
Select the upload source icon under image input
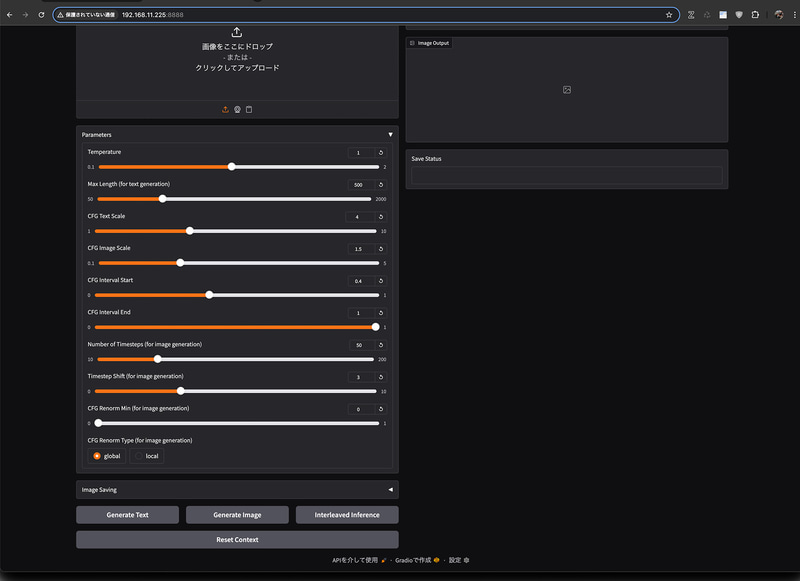(225, 110)
